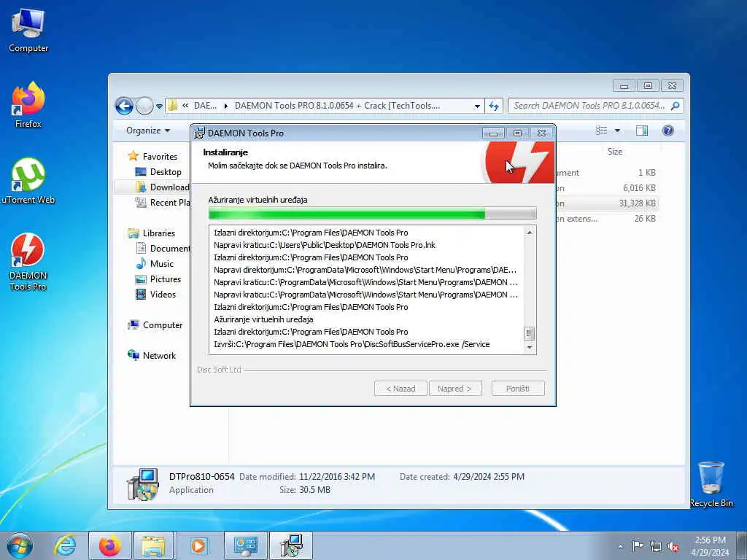Click the install log scrollbar thumb
The width and height of the screenshot is (747, 560).
tap(530, 333)
